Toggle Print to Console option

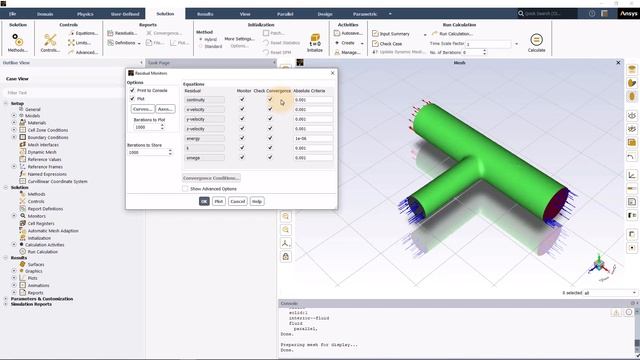pyautogui.click(x=132, y=90)
